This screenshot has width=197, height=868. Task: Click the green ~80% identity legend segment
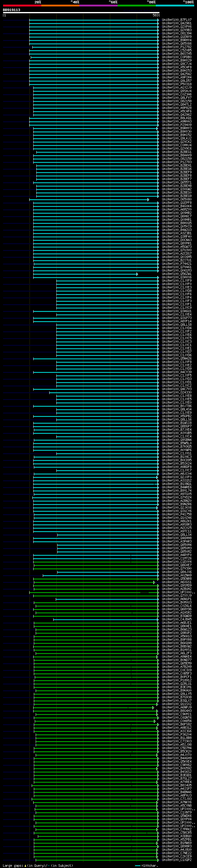click(137, 6)
